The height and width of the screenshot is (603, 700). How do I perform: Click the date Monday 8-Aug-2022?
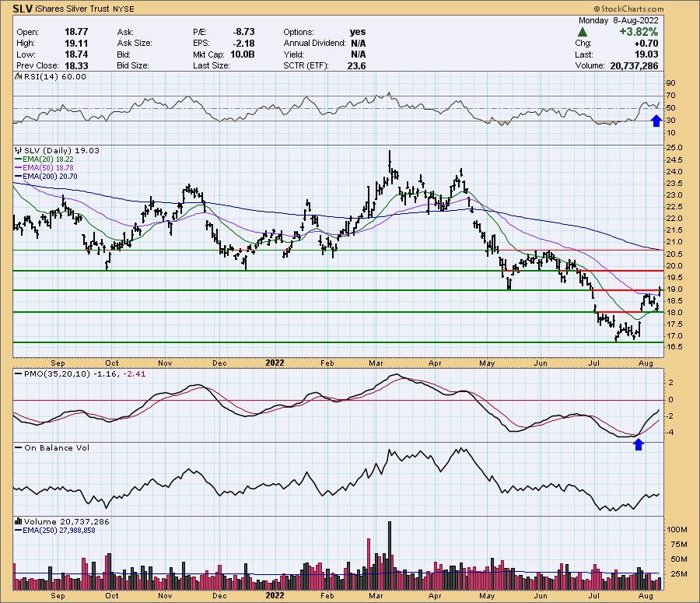click(x=618, y=20)
